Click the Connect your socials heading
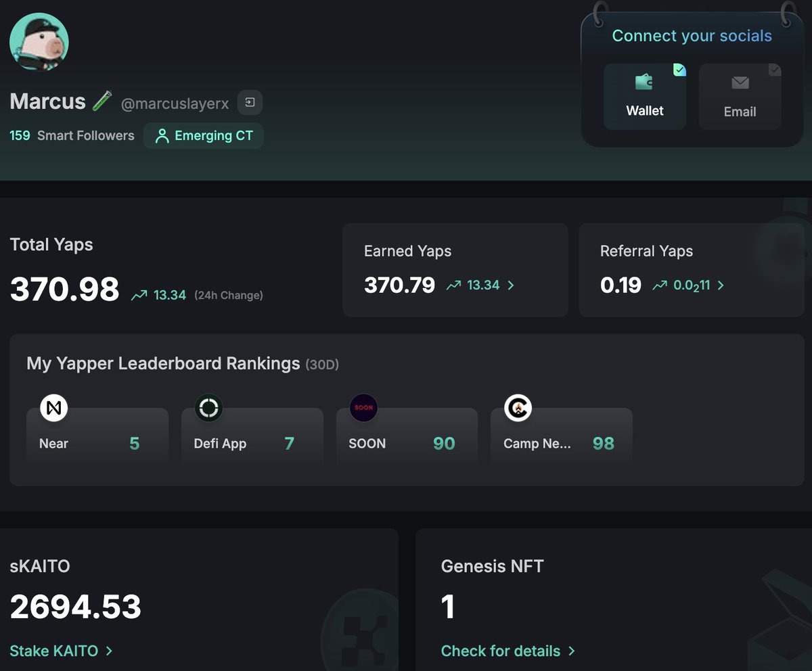The width and height of the screenshot is (812, 671). [692, 36]
